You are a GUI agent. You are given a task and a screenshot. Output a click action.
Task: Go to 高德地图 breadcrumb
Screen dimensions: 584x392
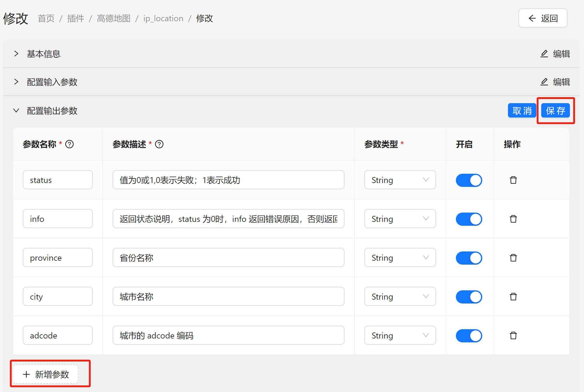(x=114, y=19)
